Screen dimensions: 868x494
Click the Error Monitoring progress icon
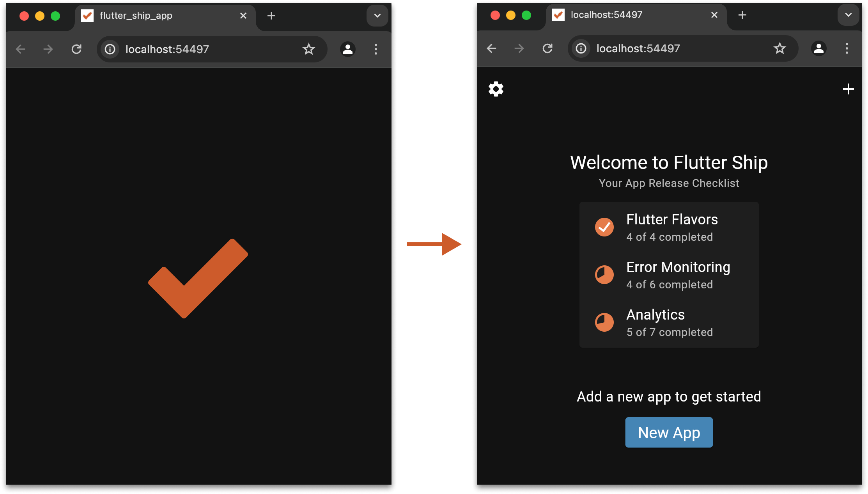point(604,274)
